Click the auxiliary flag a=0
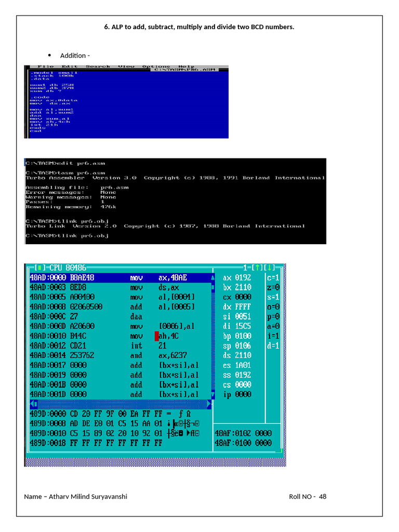Screen dimensions: 399x532 coord(273,326)
